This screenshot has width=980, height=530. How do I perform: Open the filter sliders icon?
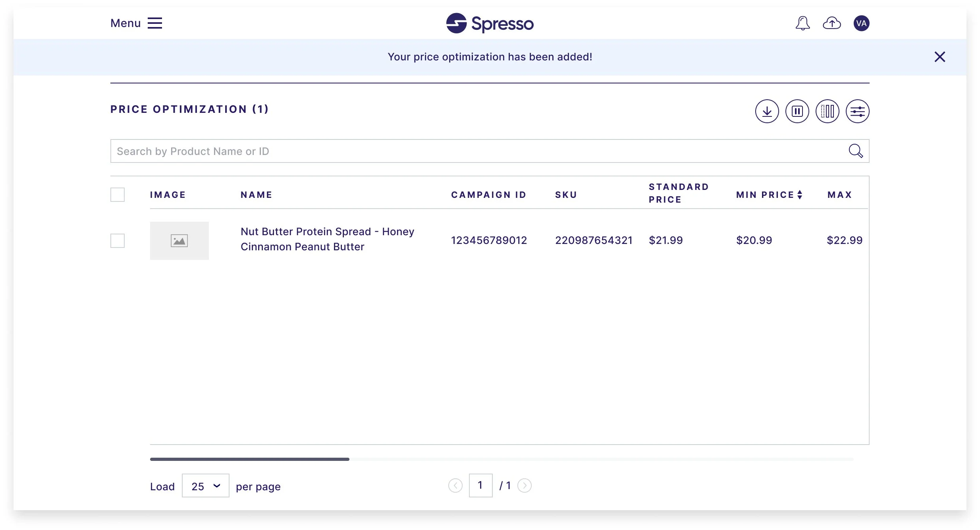coord(857,111)
